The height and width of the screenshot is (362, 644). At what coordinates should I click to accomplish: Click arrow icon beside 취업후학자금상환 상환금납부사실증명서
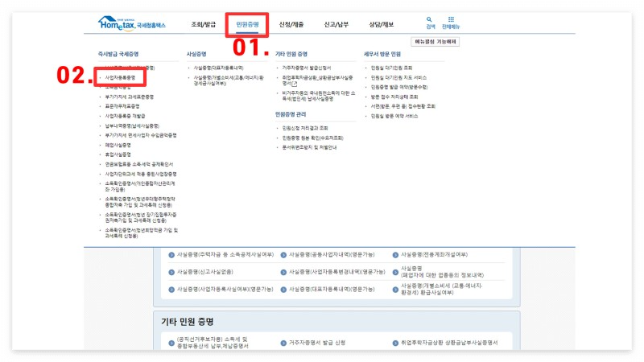coord(395,343)
